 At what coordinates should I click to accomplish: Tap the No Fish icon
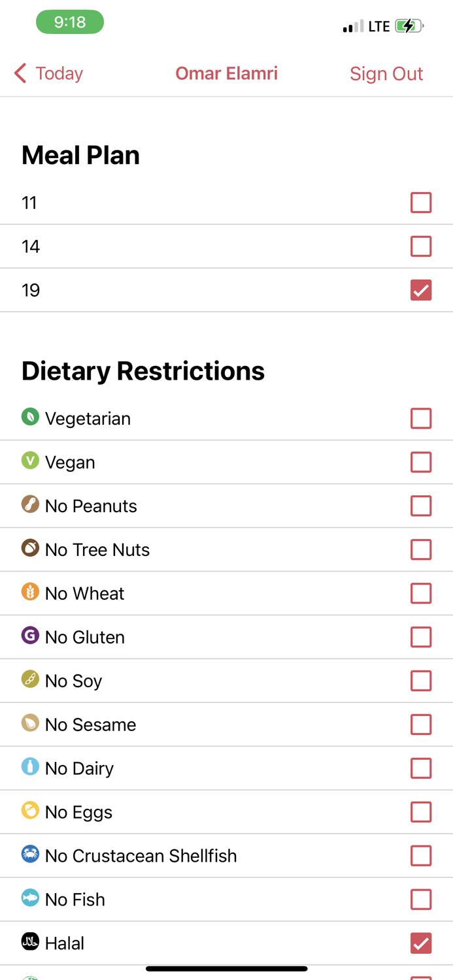point(30,898)
